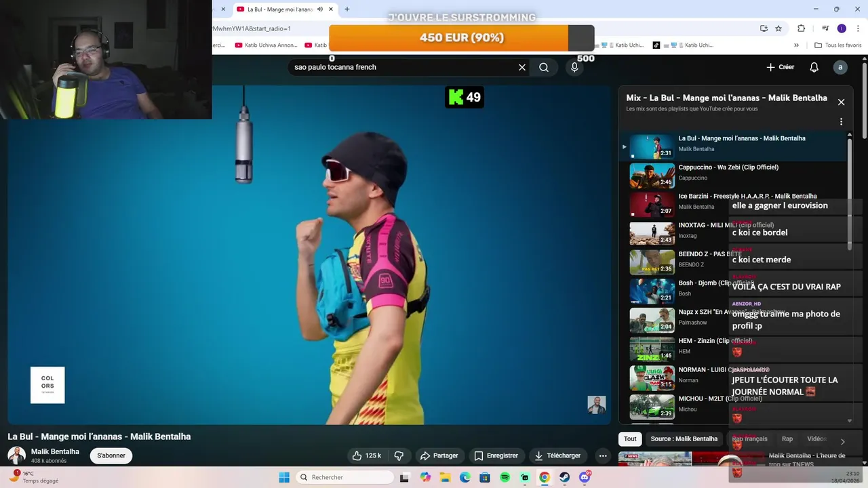Viewport: 868px width, 488px height.
Task: Click the S'abonner button
Action: (111, 455)
